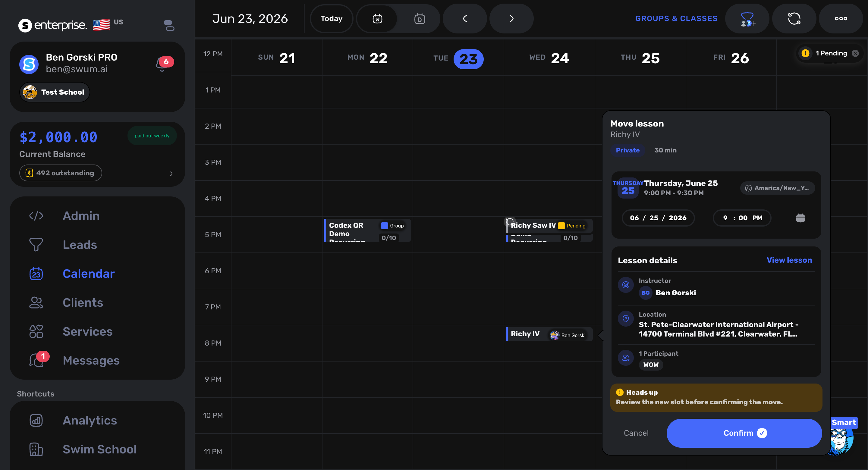868x470 pixels.
Task: Open the Admin menu item
Action: (81, 216)
